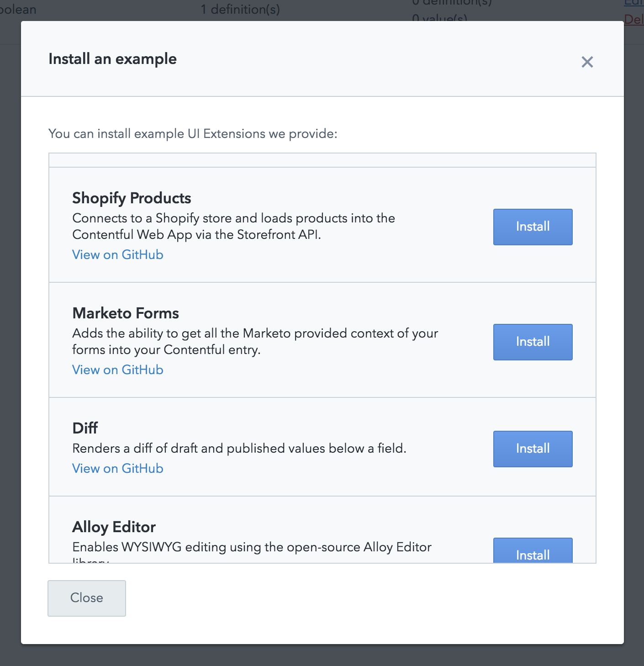
Task: Click the Marketo Forms description text
Action: (x=255, y=342)
